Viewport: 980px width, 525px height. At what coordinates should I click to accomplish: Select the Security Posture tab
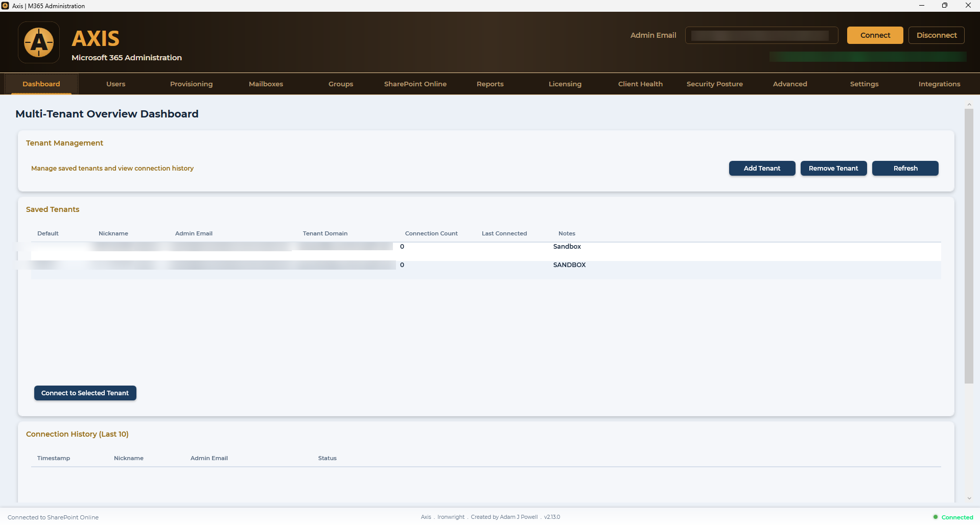click(715, 84)
